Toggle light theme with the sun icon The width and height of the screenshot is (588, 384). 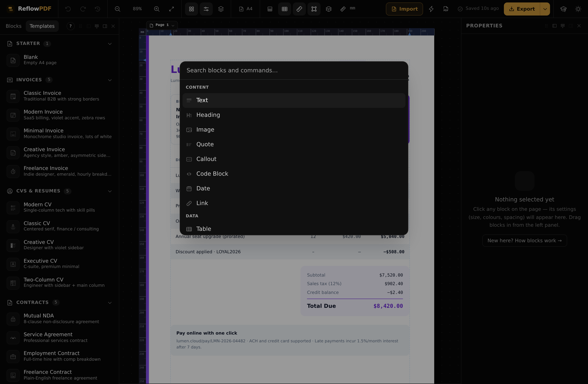tap(578, 9)
